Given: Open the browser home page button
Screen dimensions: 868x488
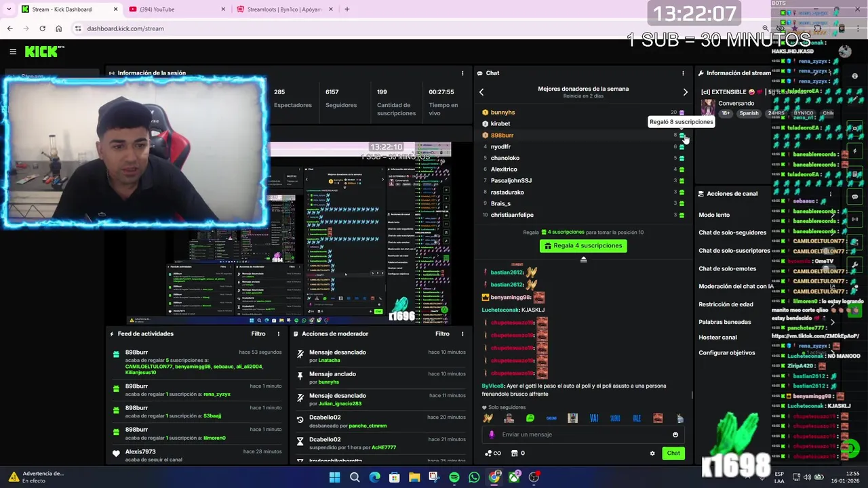Looking at the screenshot, I should [x=58, y=28].
